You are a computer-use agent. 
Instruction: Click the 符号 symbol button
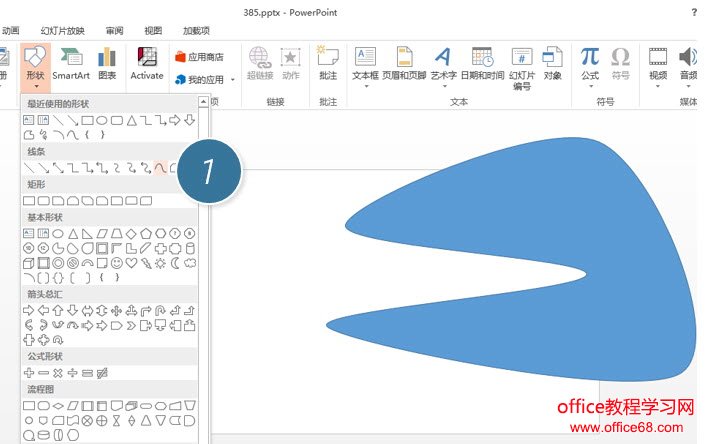click(620, 64)
